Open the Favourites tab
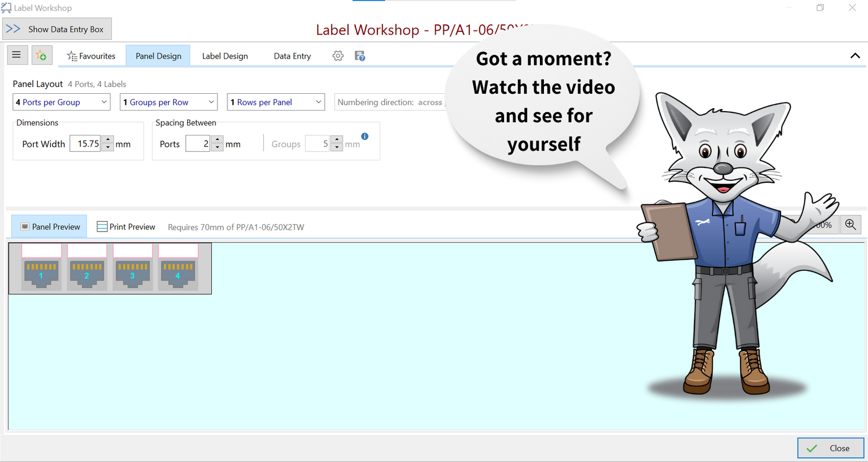 (x=91, y=56)
